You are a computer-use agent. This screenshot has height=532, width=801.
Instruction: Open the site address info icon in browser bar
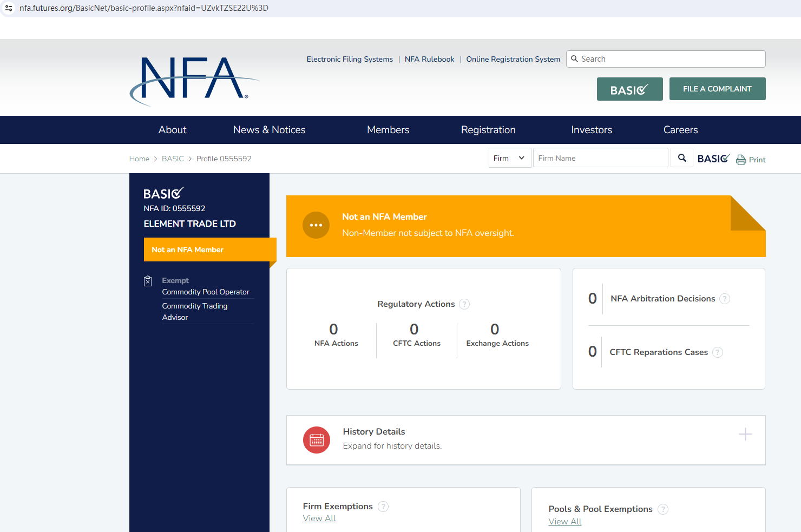(x=9, y=8)
